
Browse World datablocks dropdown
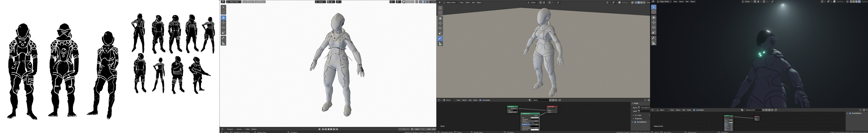(530, 100)
